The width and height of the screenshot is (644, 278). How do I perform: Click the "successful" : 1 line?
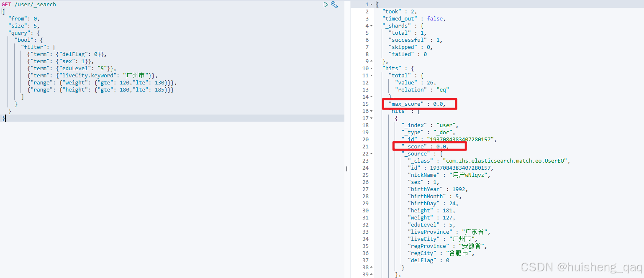click(x=416, y=40)
